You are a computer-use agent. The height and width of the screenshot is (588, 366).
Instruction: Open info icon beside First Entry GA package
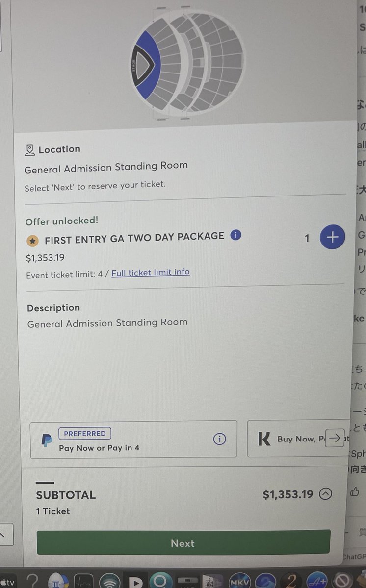coord(235,235)
